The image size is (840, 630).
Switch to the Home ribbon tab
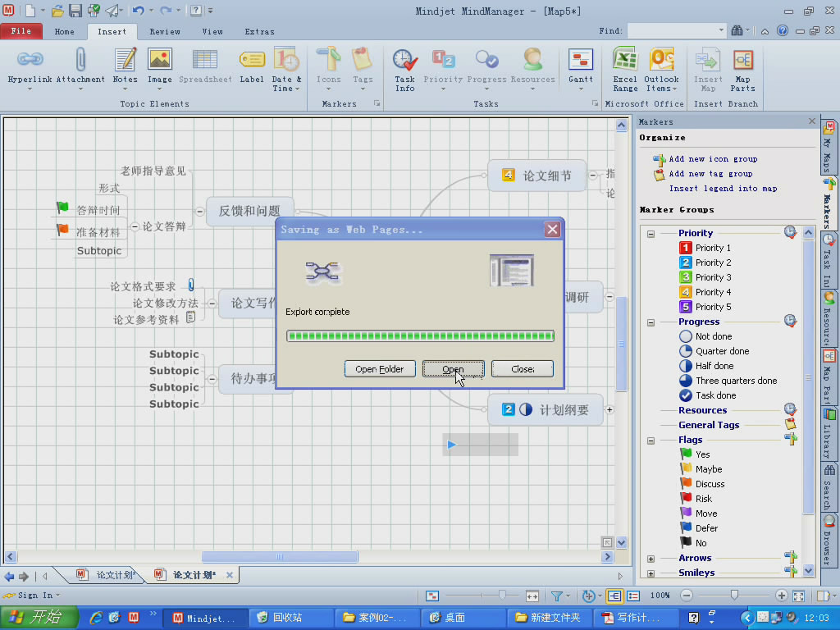(64, 32)
